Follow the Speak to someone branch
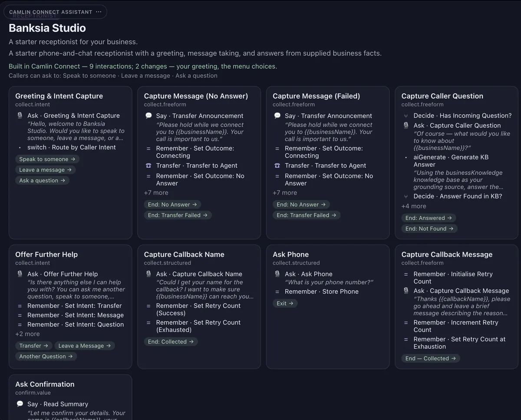Image resolution: width=521 pixels, height=420 pixels. (x=47, y=159)
